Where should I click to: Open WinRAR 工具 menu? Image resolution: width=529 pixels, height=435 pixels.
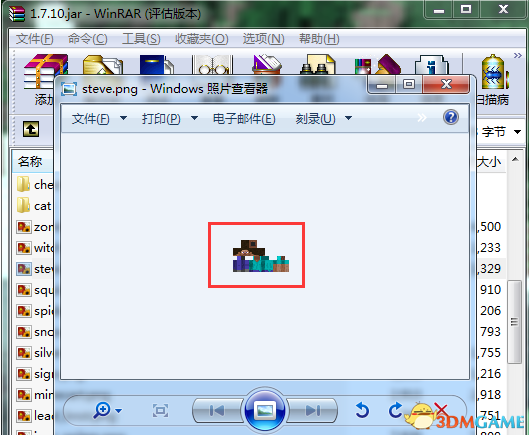point(141,39)
